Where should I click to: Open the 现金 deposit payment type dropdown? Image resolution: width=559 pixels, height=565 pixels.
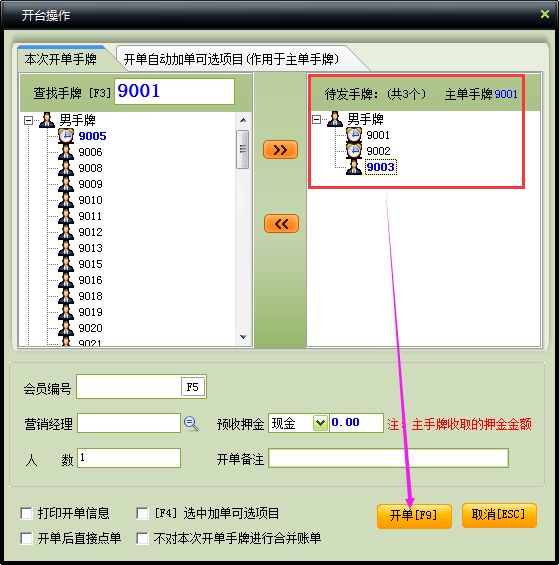point(320,423)
